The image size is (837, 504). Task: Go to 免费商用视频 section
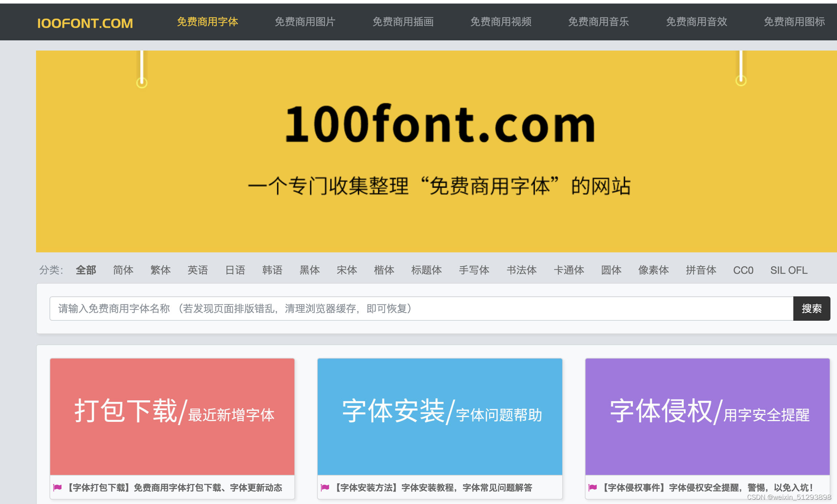click(x=501, y=22)
